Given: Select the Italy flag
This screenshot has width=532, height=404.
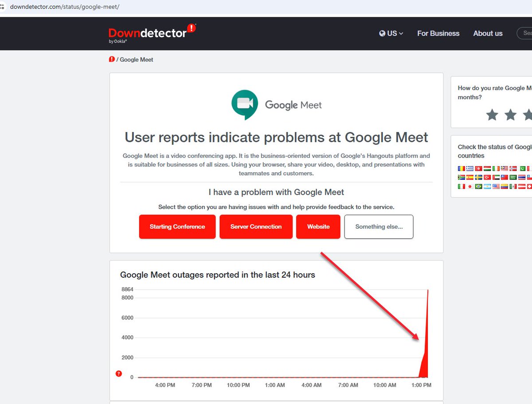Looking at the screenshot, I should [x=462, y=186].
